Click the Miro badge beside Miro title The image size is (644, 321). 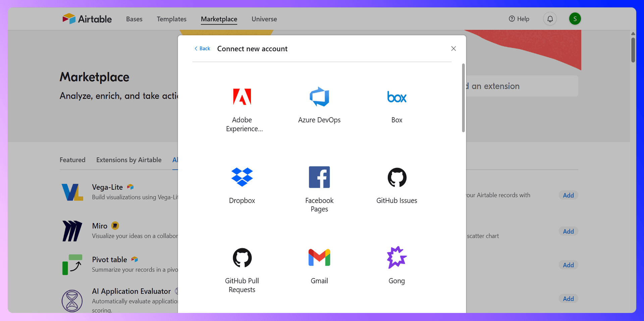pos(115,226)
